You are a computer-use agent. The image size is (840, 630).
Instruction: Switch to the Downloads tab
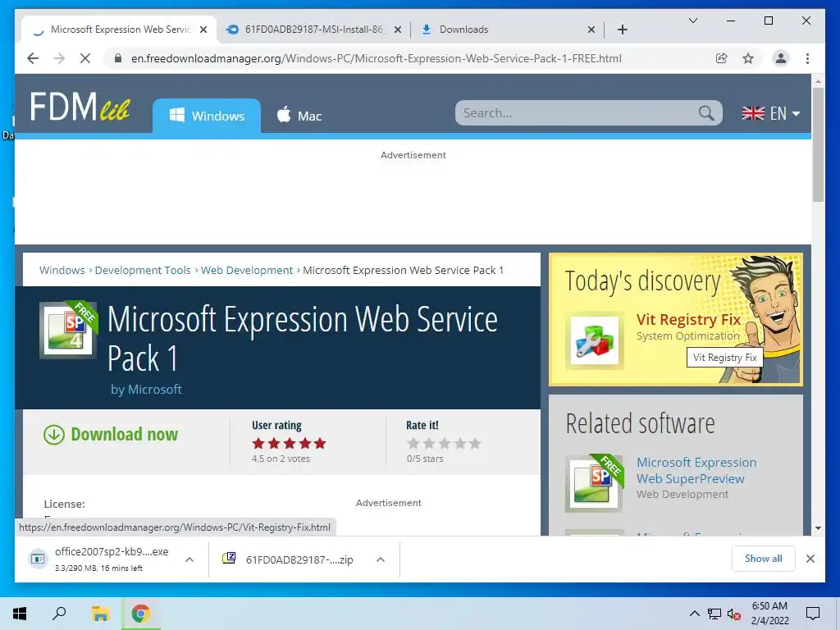point(506,30)
